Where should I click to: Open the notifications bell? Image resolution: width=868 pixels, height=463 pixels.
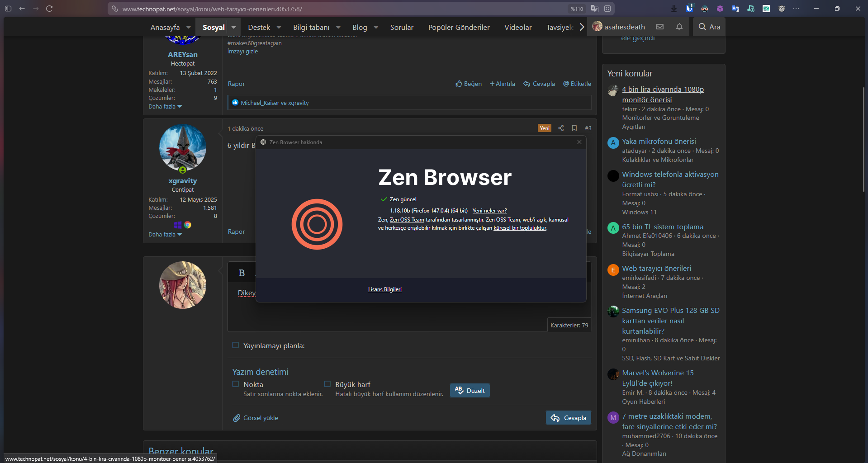(679, 27)
